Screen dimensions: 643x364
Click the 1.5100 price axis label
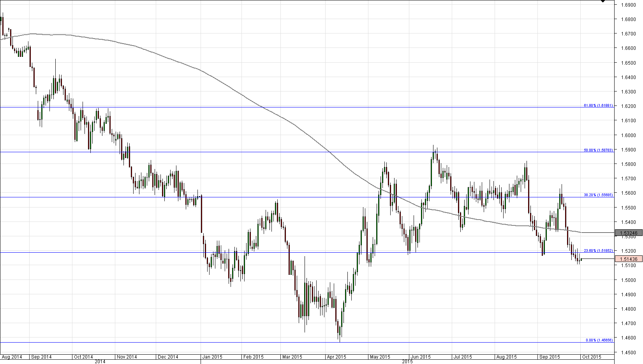pyautogui.click(x=629, y=266)
